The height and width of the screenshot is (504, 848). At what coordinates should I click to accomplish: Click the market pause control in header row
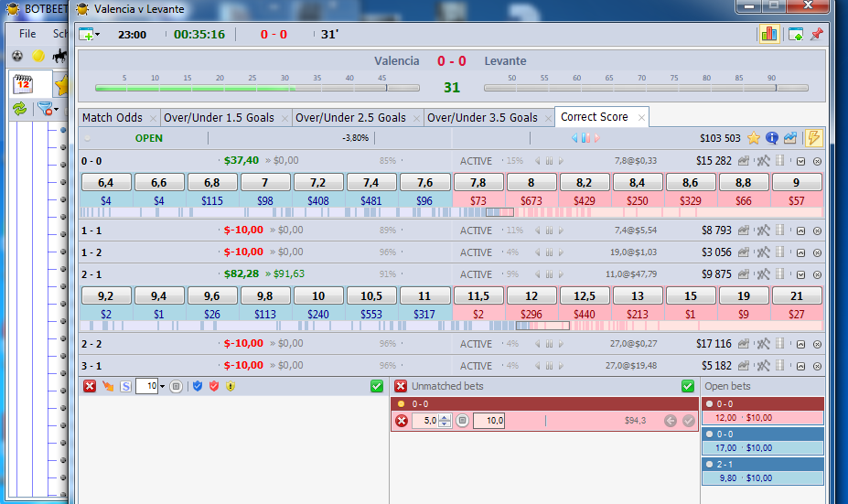click(585, 138)
